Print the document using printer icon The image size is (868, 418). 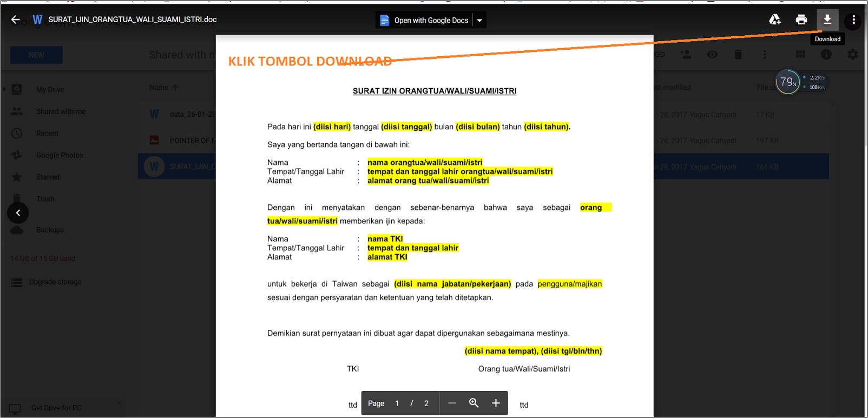point(801,20)
